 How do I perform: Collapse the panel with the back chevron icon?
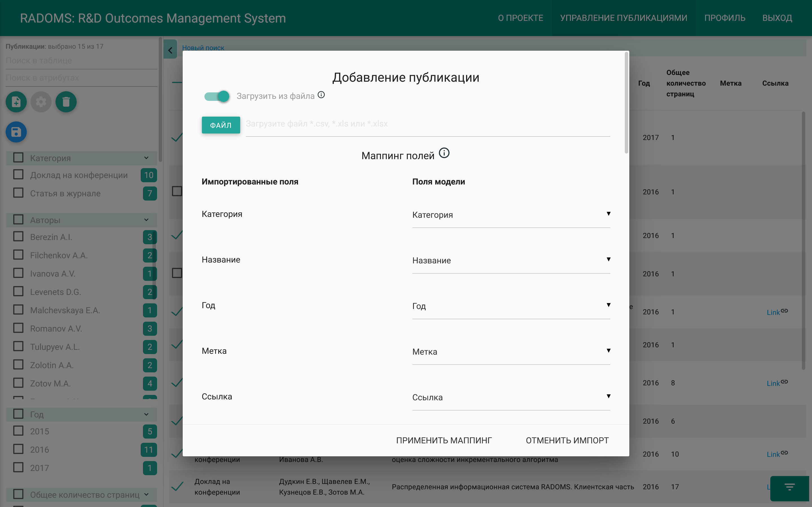171,49
